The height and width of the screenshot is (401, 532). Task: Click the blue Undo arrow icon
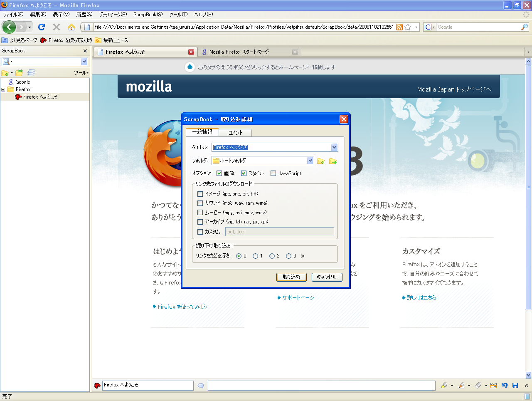(505, 386)
